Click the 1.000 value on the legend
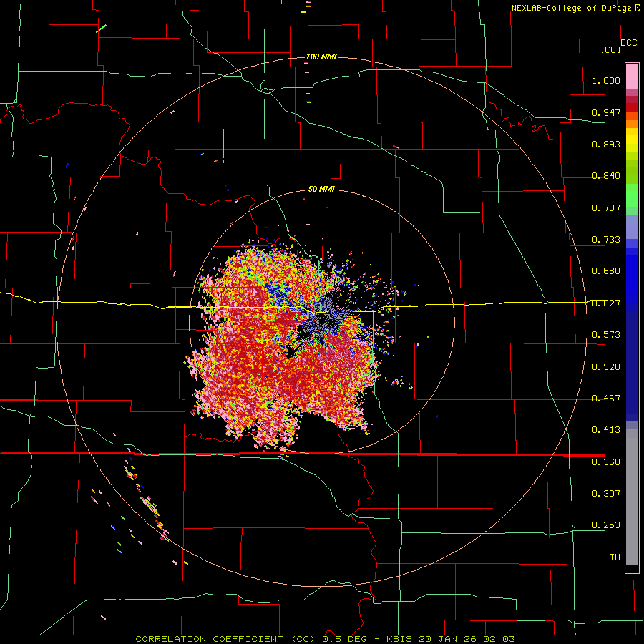 click(x=606, y=80)
